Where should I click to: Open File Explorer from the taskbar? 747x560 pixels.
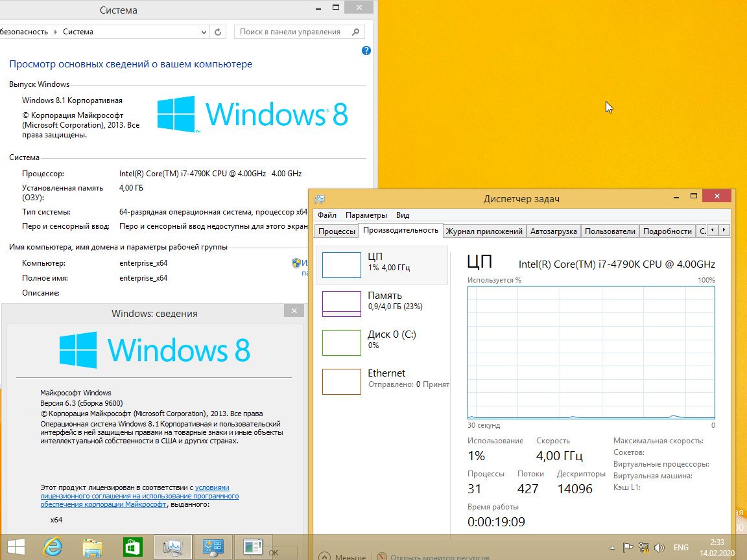tap(93, 547)
